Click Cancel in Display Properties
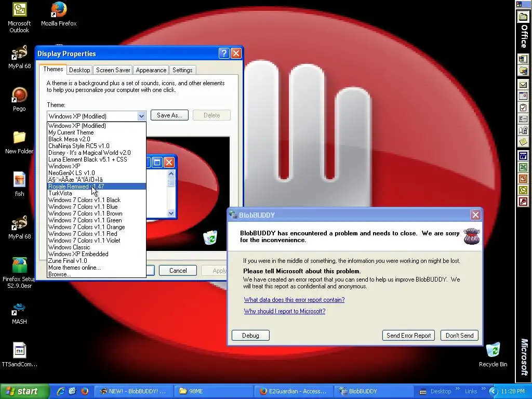This screenshot has height=399, width=532. click(178, 270)
